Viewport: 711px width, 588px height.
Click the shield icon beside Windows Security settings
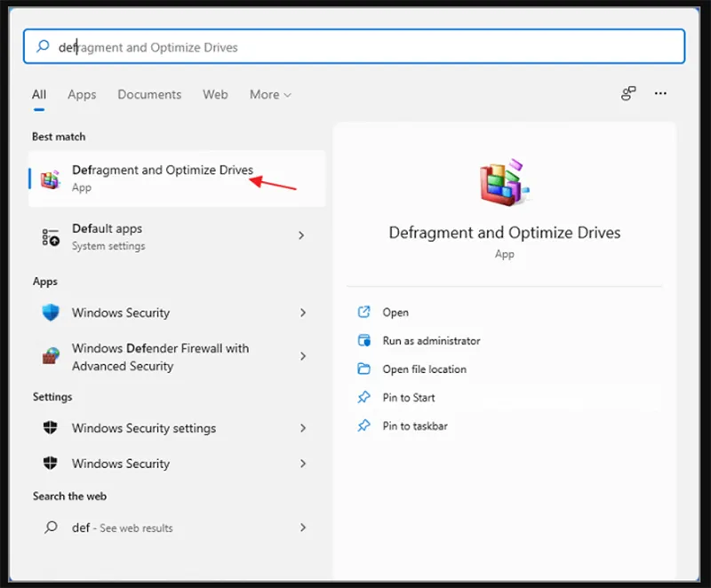click(x=51, y=427)
